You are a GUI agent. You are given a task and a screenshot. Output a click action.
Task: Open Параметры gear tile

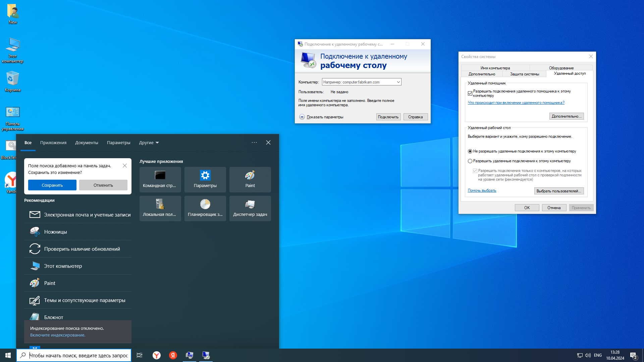pos(205,179)
